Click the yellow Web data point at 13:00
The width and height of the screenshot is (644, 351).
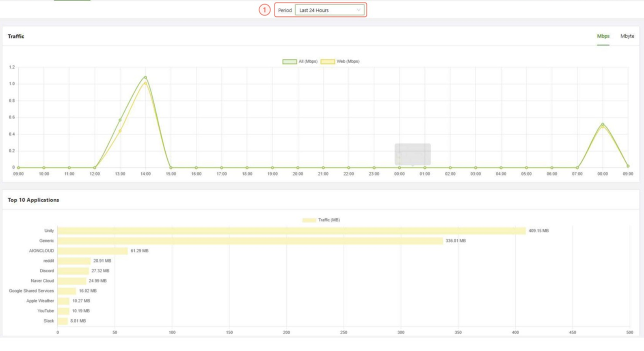tap(120, 131)
